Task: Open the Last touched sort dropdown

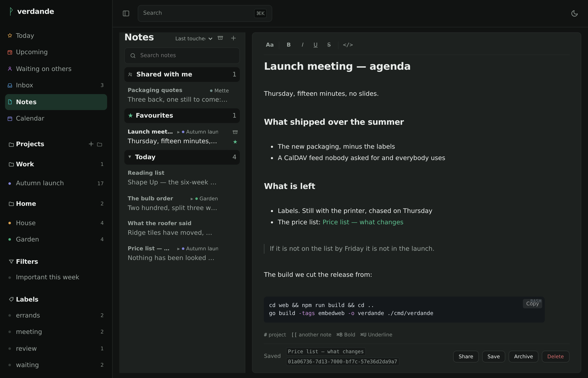Action: (x=194, y=39)
